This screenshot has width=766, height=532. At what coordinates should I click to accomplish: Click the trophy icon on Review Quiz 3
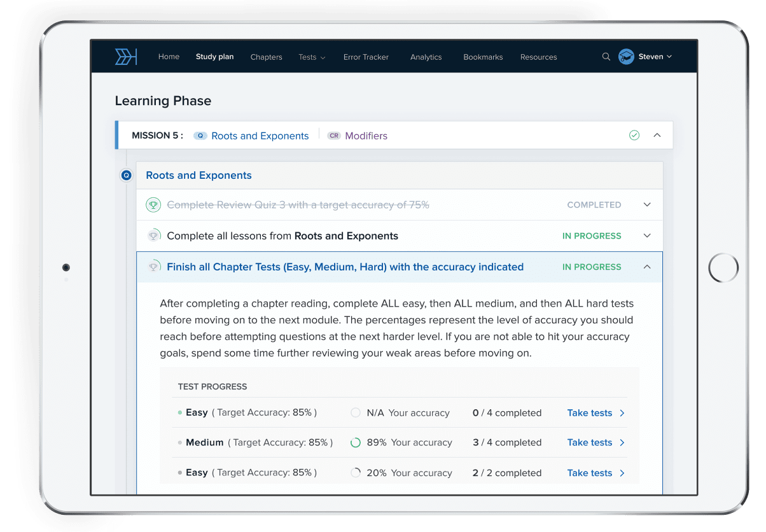(x=153, y=205)
